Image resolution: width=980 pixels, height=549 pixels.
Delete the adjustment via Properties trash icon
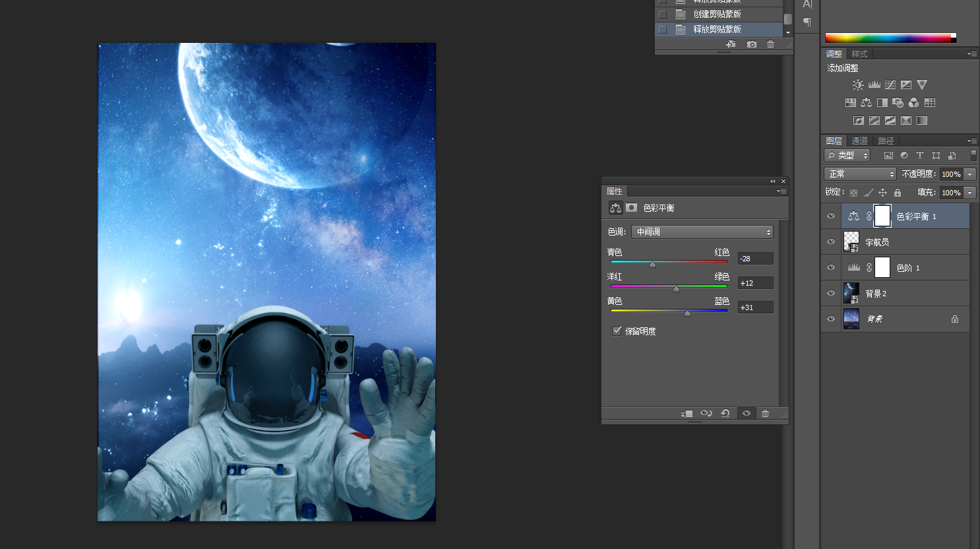(x=765, y=414)
